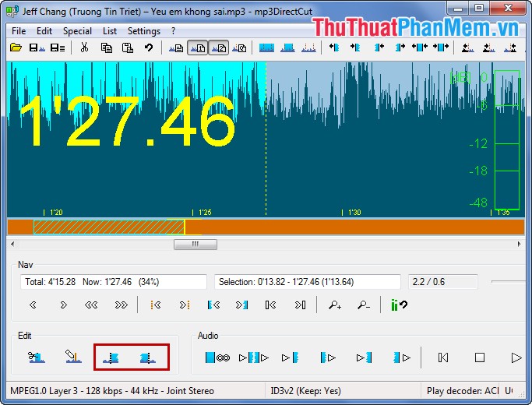The width and height of the screenshot is (532, 405).
Task: Open the Settings menu
Action: click(143, 31)
